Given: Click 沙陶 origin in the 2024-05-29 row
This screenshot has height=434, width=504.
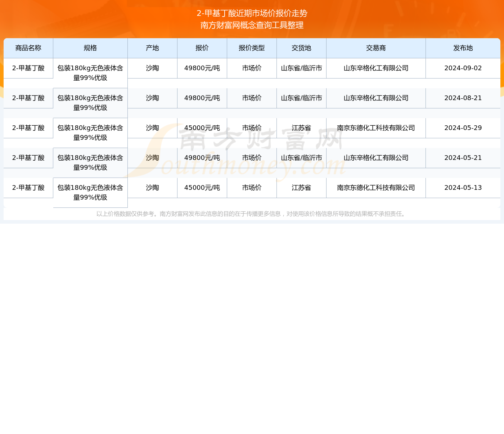Looking at the screenshot, I should 153,128.
